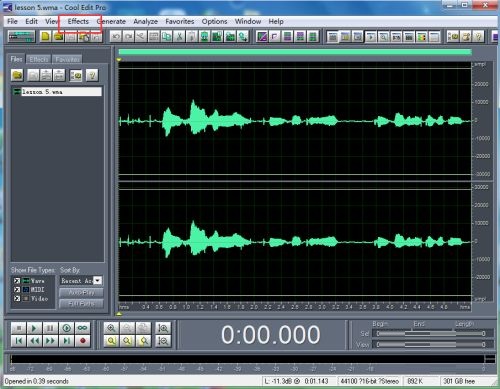Toggle the MIDI file type checkbox

tap(17, 290)
